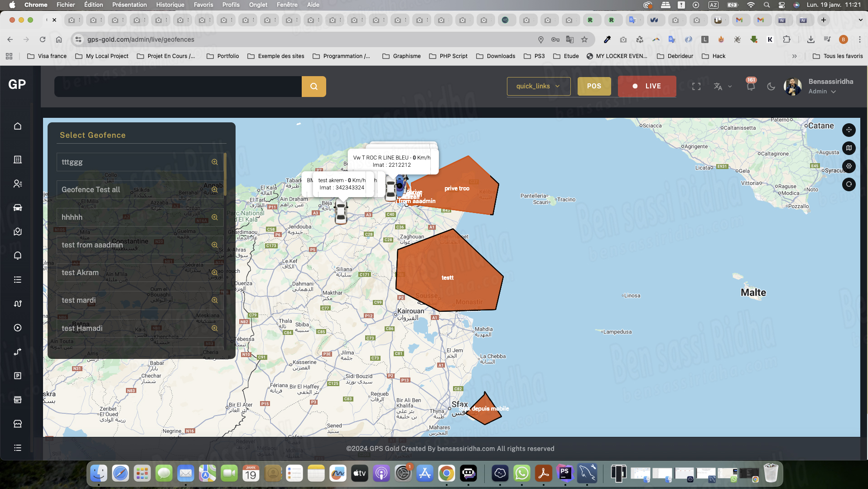Click the home icon in left sidebar
Image resolution: width=868 pixels, height=489 pixels.
18,126
